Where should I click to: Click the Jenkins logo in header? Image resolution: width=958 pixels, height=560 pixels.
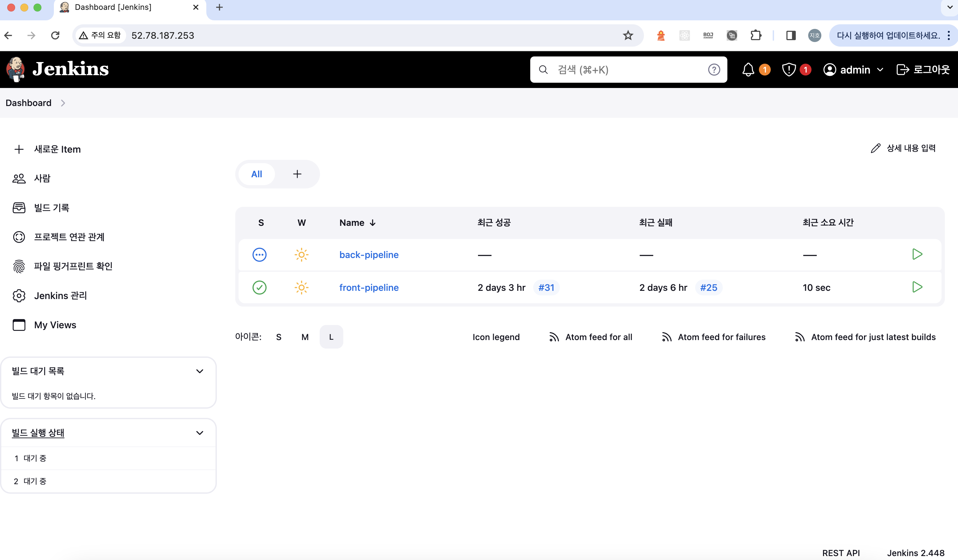pos(57,70)
